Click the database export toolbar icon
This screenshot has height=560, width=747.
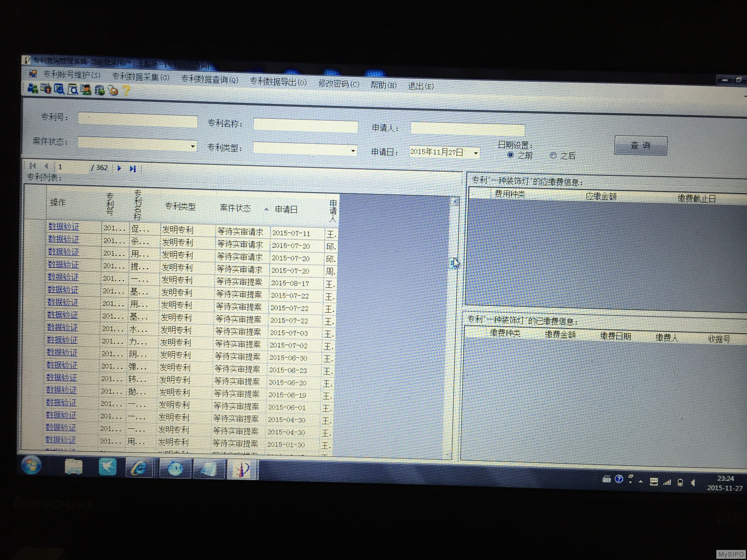100,90
